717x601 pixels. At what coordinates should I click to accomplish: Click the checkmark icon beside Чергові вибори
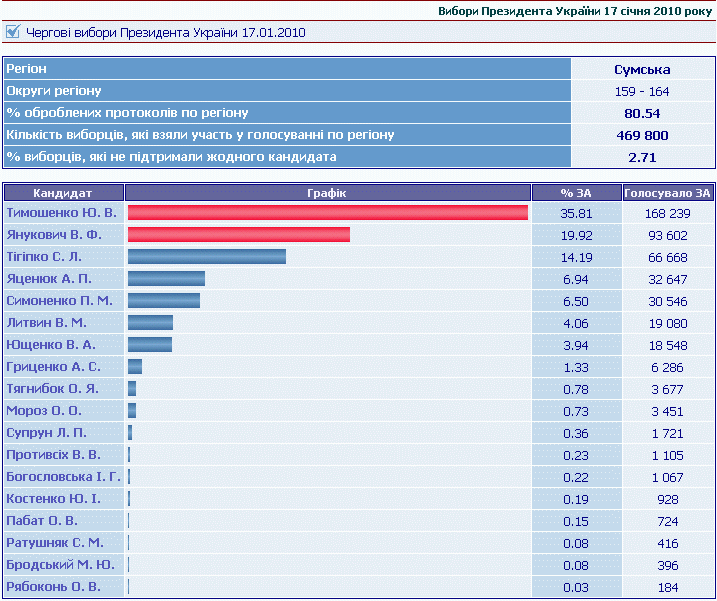click(12, 32)
